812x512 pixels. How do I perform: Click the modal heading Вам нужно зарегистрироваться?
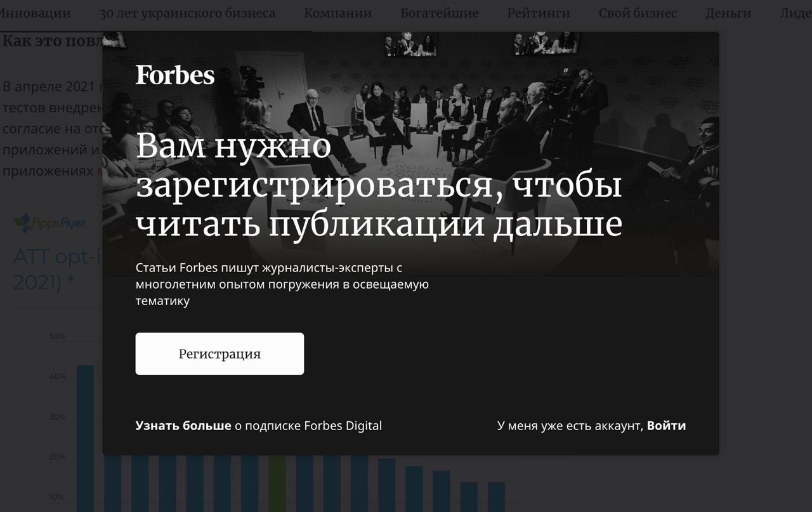click(x=379, y=185)
